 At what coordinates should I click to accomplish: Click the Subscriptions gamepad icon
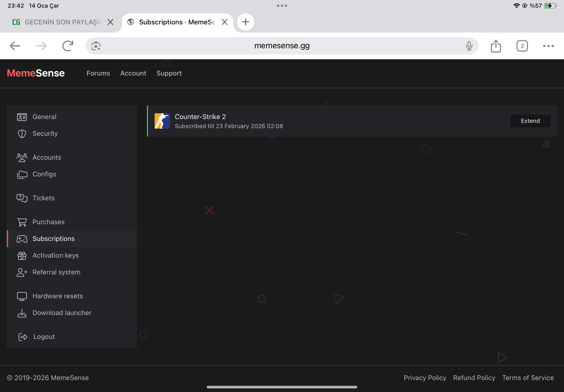click(22, 239)
